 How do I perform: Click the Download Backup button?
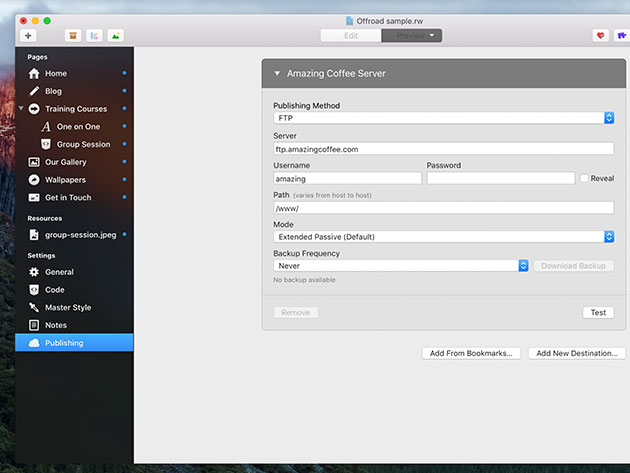573,266
